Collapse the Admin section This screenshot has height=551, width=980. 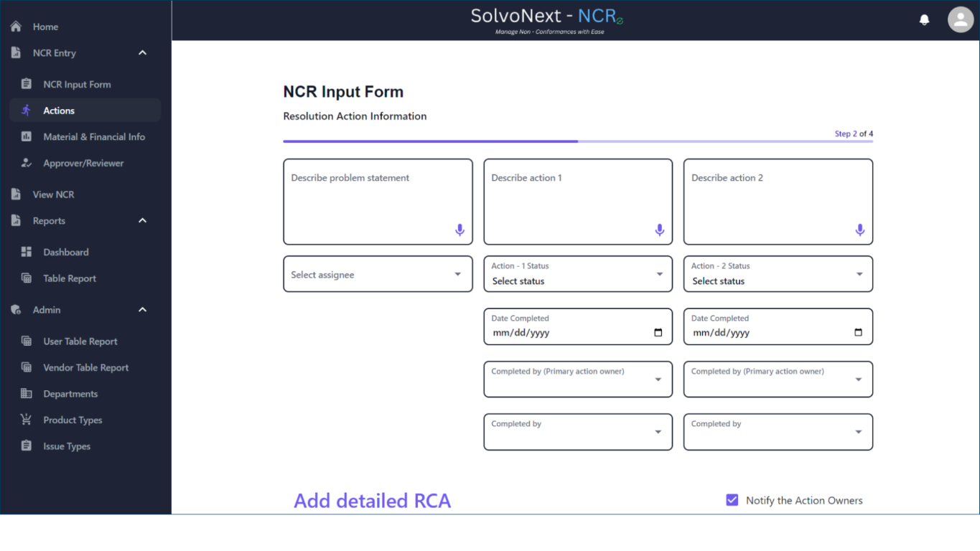pos(142,310)
